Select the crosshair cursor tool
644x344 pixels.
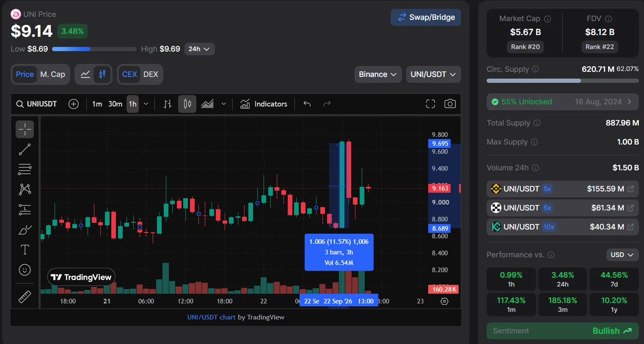click(25, 129)
